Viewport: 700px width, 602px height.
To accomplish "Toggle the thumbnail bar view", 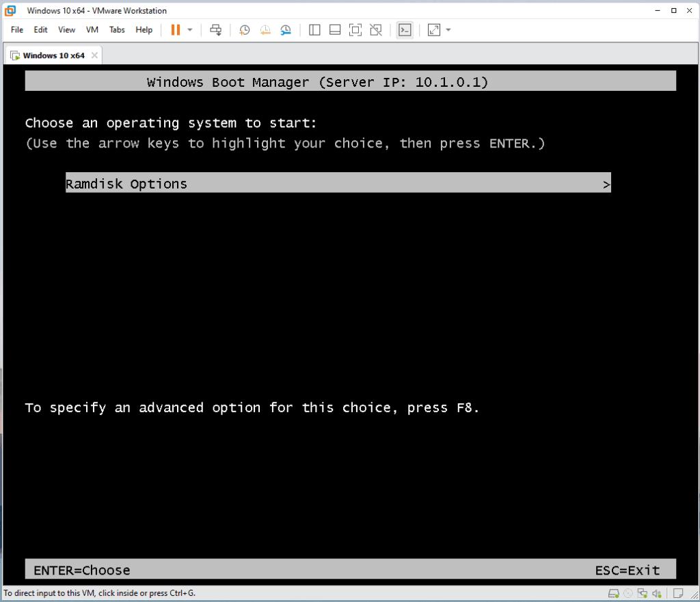I will point(335,30).
